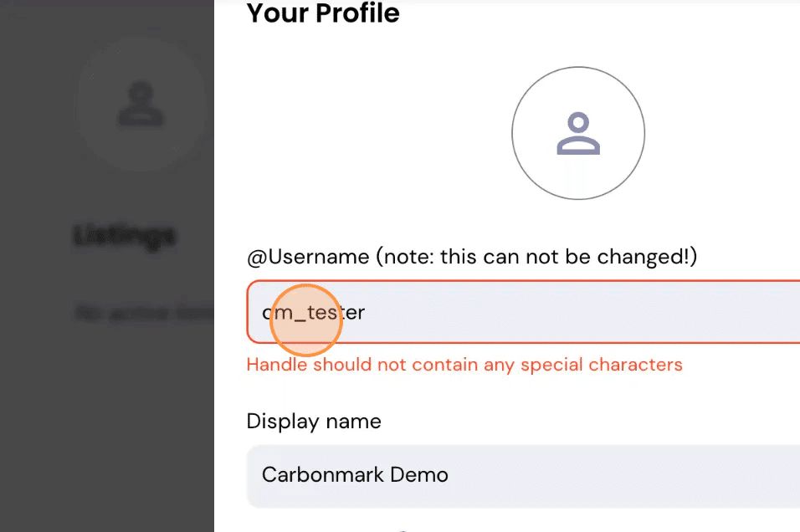This screenshot has height=532, width=800.
Task: Click the blurred background user avatar icon
Action: [141, 104]
